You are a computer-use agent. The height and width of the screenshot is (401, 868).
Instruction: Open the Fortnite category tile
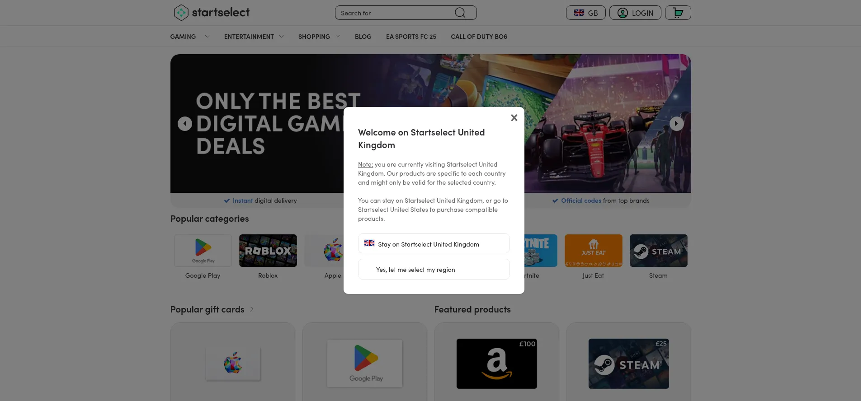(541, 251)
